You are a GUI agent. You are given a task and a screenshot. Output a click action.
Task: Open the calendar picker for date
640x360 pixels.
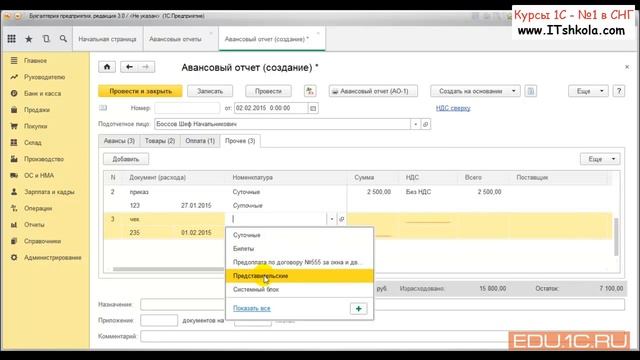click(x=313, y=108)
